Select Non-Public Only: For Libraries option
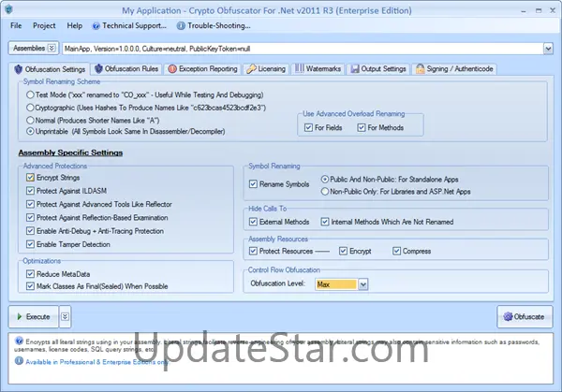 pos(325,192)
